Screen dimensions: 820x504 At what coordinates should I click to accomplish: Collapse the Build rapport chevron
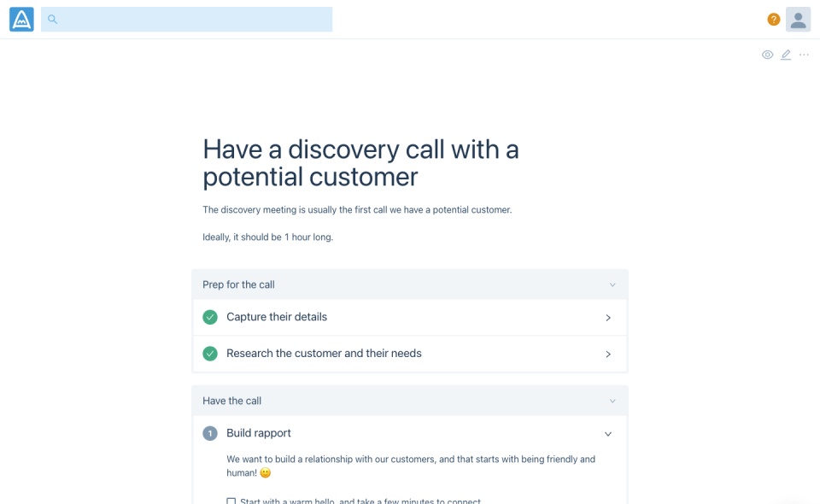608,434
